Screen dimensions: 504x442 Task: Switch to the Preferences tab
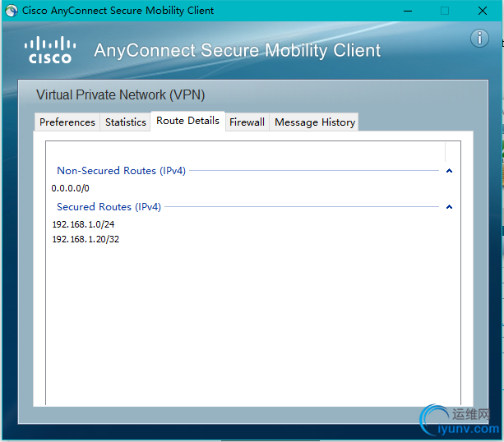(x=67, y=122)
